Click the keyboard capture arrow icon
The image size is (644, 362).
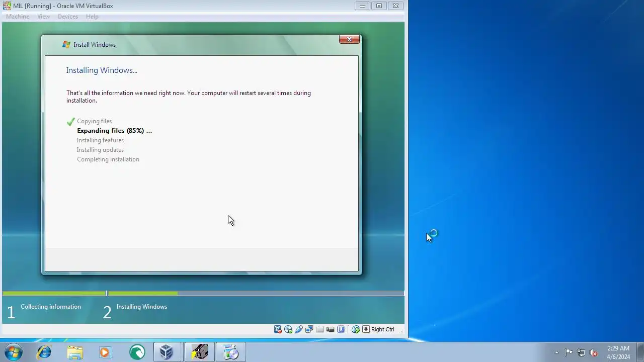[366, 329]
